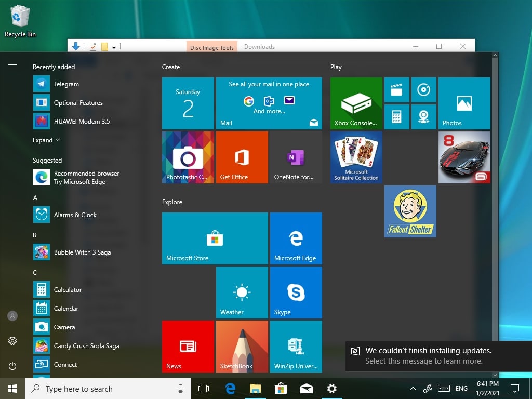Open the Action Center notifications icon

click(515, 389)
